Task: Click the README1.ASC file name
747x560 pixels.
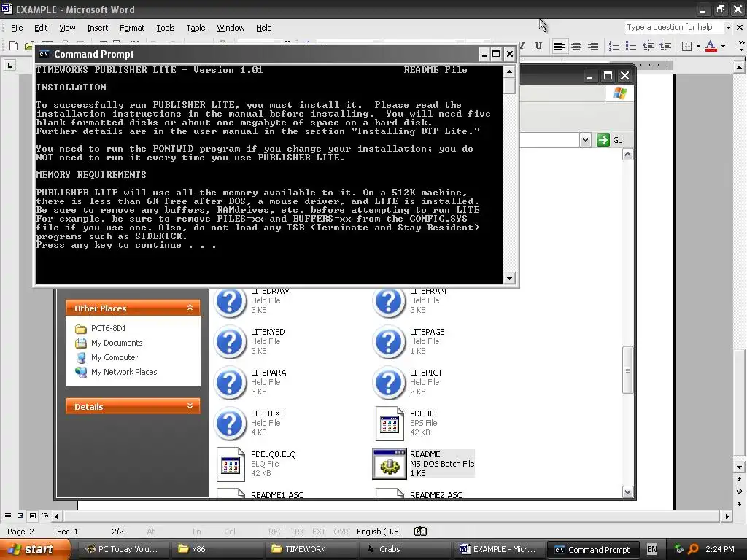Action: point(276,495)
